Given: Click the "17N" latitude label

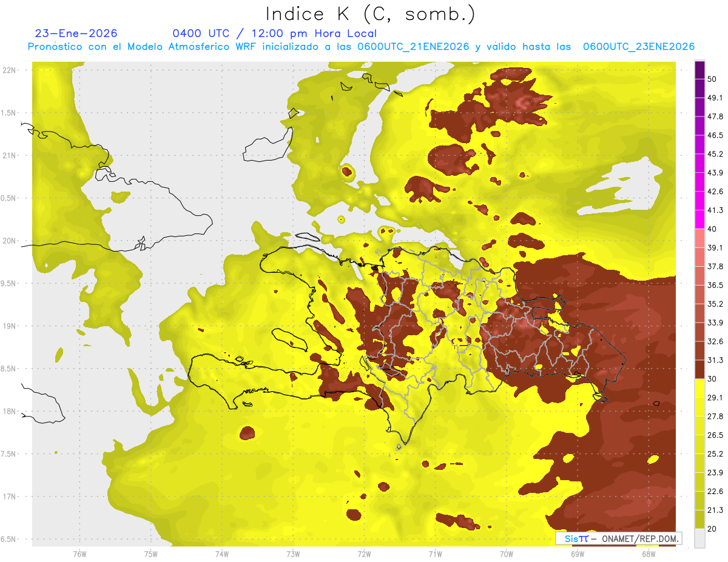Looking at the screenshot, I should [10, 497].
